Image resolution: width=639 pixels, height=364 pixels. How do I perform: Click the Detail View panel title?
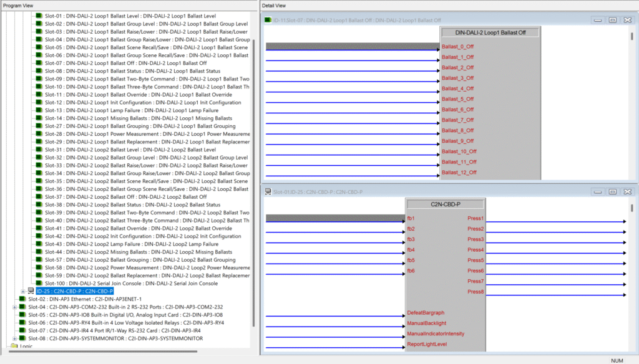(x=274, y=6)
